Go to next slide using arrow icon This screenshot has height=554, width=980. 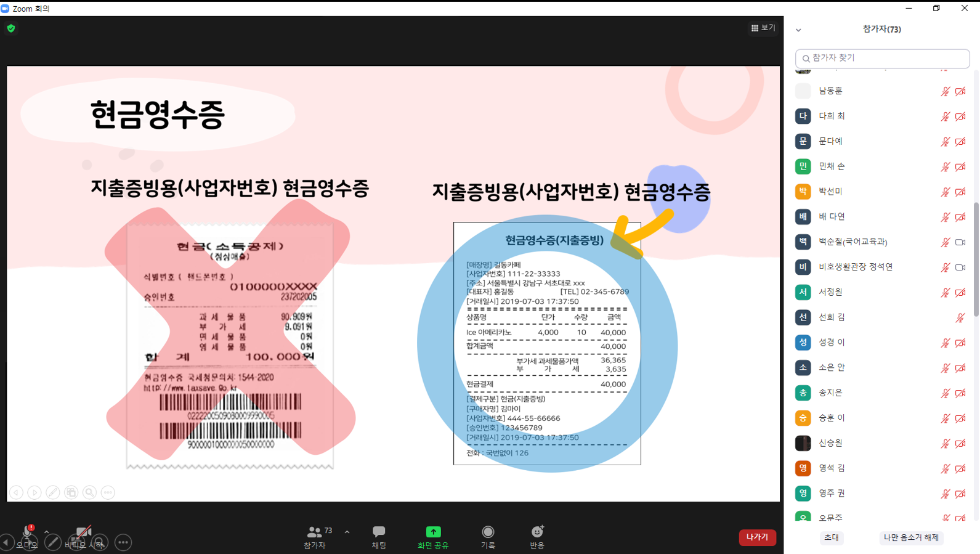click(34, 492)
